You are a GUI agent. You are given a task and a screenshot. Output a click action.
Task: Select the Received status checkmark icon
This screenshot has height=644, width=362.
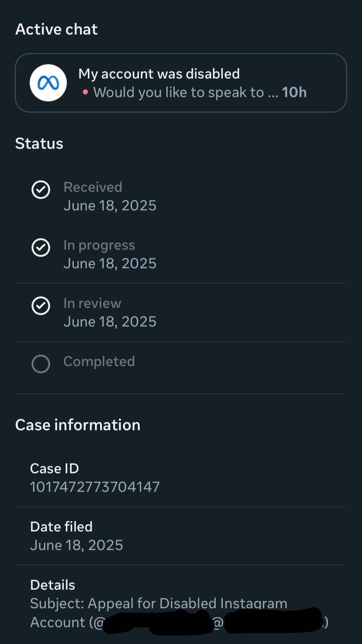click(x=41, y=190)
